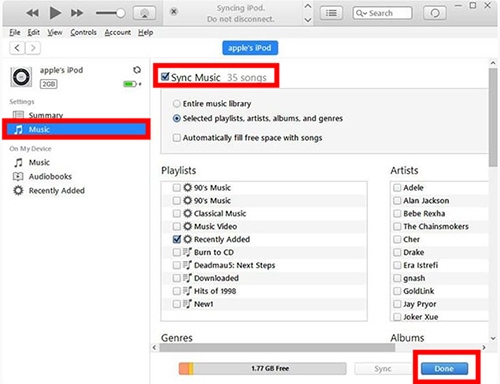500x384 pixels.
Task: Click the vertical scrollbar thumb
Action: [493, 117]
